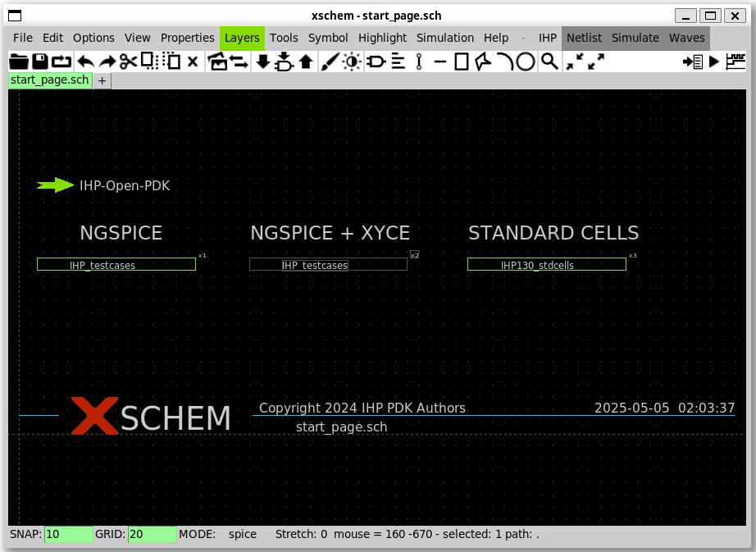Switch to the start_page.sch tab
Viewport: 756px width, 552px height.
coord(50,80)
